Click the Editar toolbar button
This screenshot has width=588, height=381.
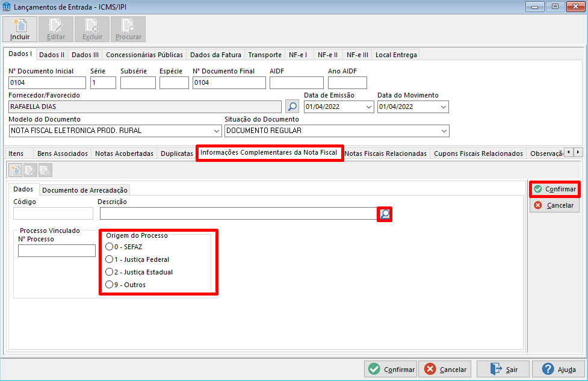56,29
